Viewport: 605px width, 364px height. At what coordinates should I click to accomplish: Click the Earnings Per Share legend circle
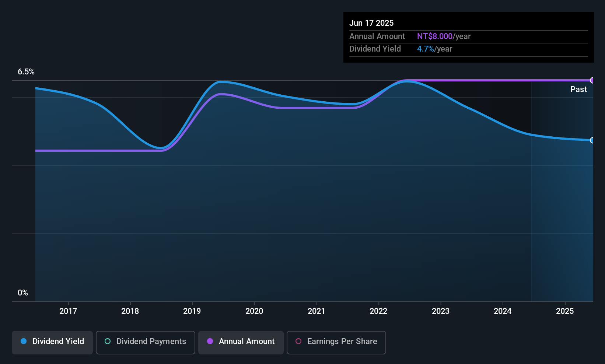pyautogui.click(x=298, y=342)
